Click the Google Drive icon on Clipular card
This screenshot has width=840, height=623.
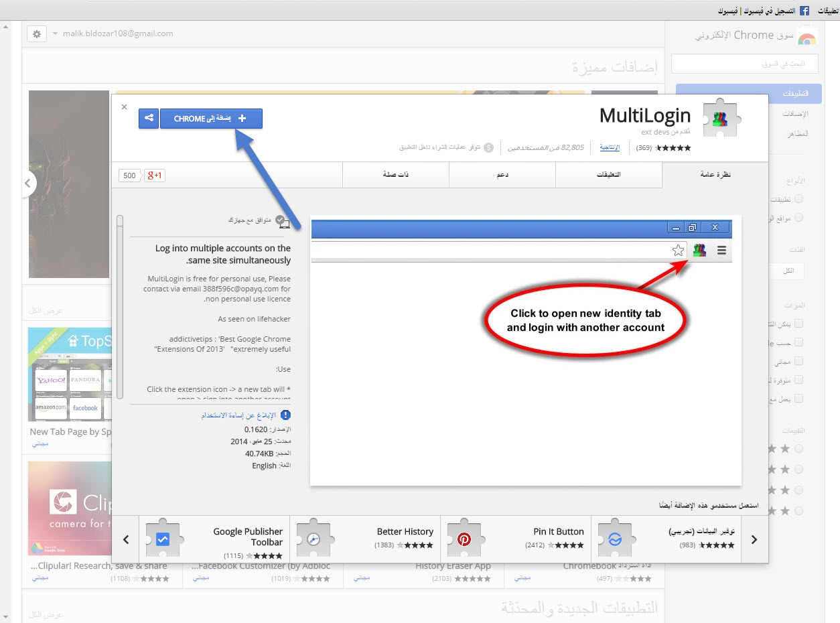coord(38,547)
